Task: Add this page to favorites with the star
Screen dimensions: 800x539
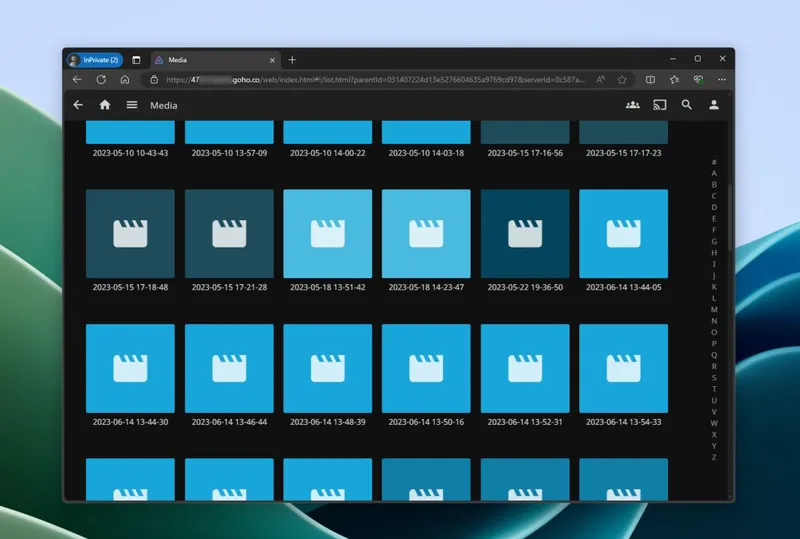Action: coord(622,80)
